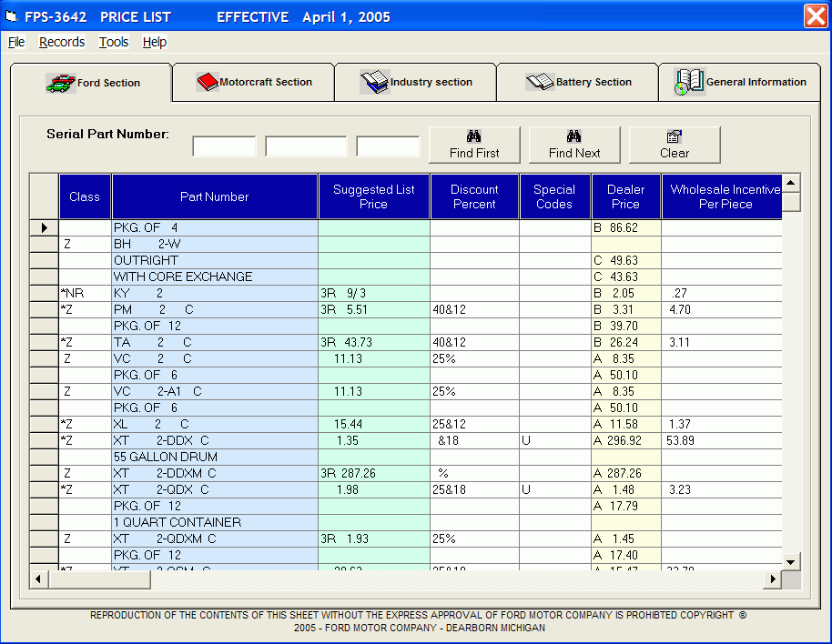This screenshot has height=644, width=832.
Task: Click the horizontal scrollbar's left arrow
Action: 38,579
